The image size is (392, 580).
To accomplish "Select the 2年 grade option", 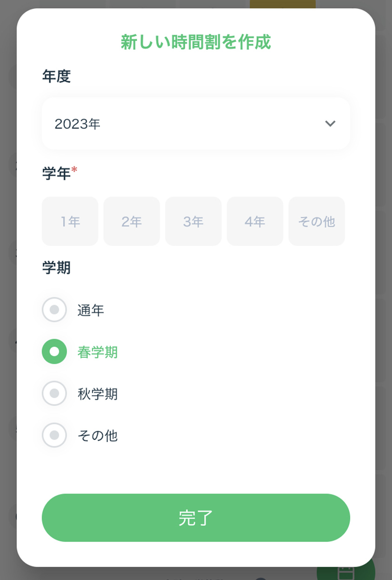I will 132,221.
